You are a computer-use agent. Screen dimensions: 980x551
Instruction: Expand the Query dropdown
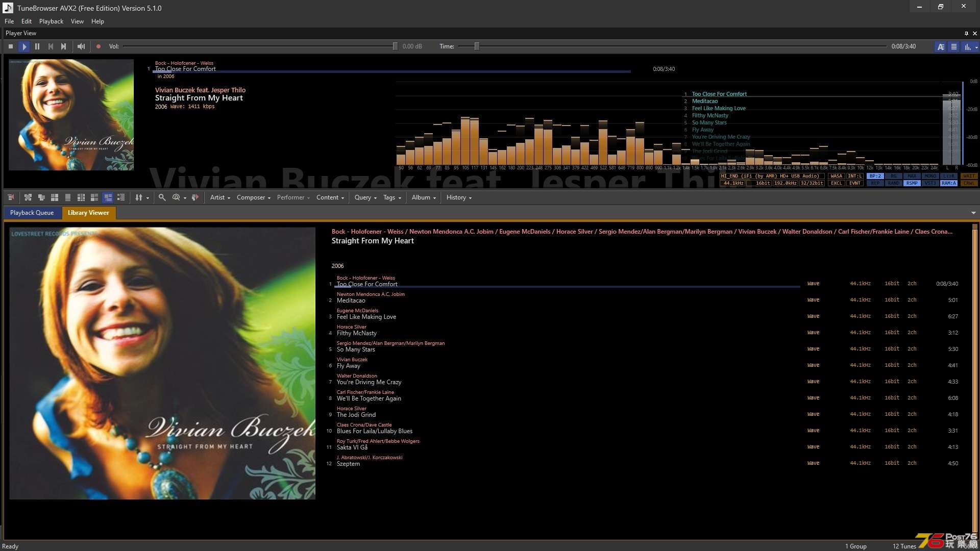tap(365, 197)
